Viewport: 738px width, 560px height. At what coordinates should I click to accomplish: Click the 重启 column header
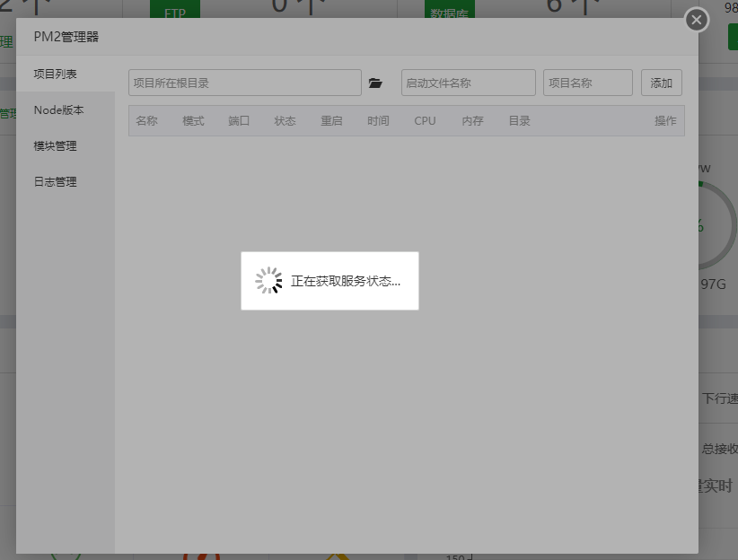[331, 121]
